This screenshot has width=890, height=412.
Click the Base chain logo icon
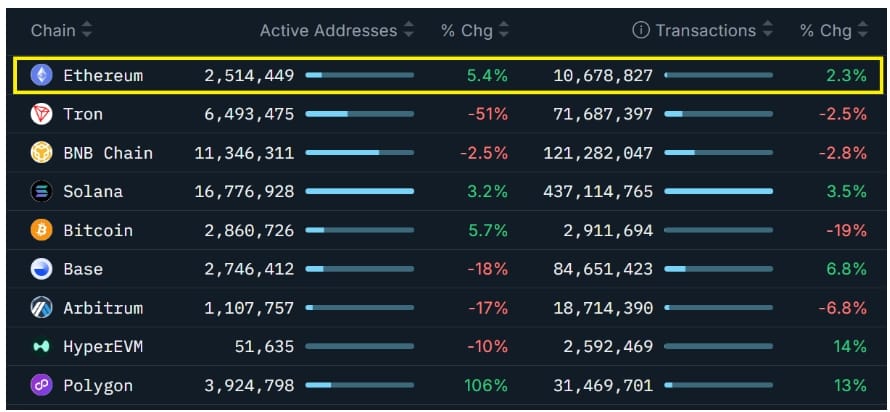coord(41,269)
